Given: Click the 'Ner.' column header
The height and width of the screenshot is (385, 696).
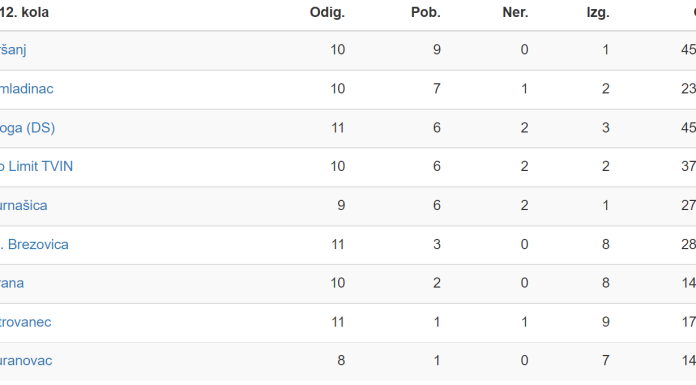Looking at the screenshot, I should tap(515, 12).
